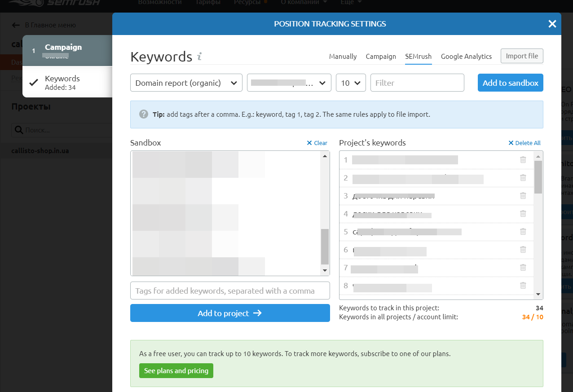573x392 pixels.
Task: Click trash icon beside keyword row 7
Action: point(523,268)
